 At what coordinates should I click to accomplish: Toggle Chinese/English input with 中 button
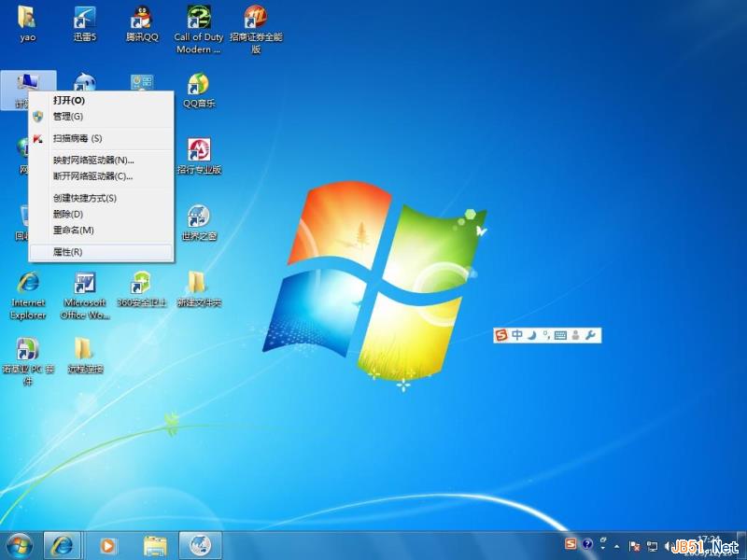point(516,334)
